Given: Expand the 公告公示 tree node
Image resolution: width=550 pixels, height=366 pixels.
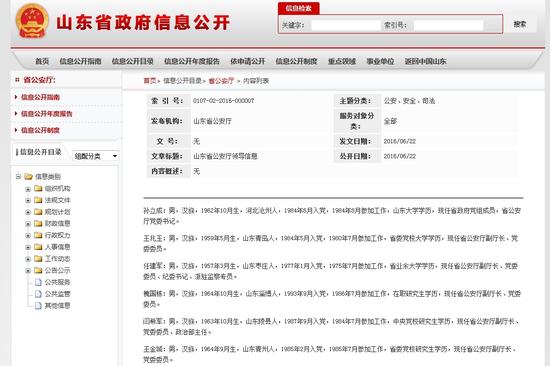Looking at the screenshot, I should tap(28, 271).
